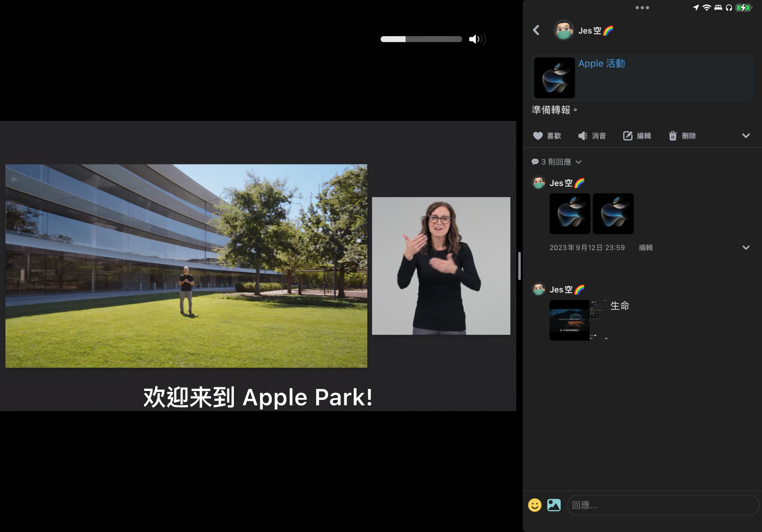The image size is (762, 532).
Task: Click Jes空 username in header
Action: [596, 31]
